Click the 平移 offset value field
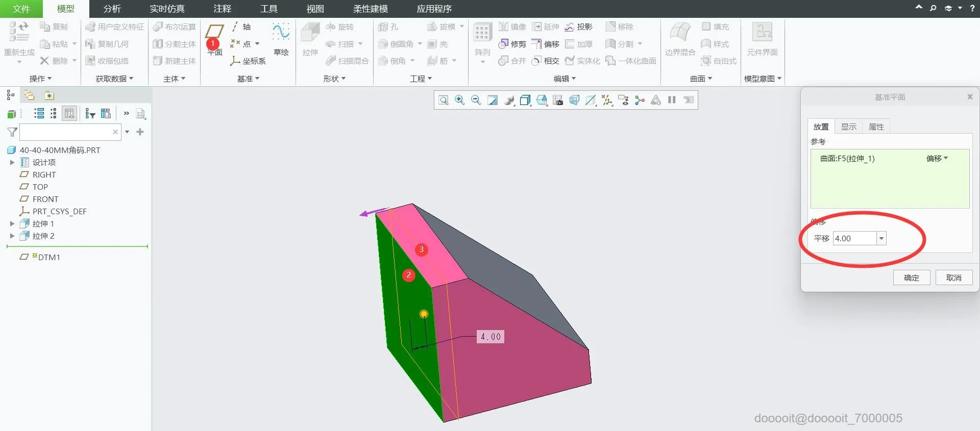 point(855,238)
